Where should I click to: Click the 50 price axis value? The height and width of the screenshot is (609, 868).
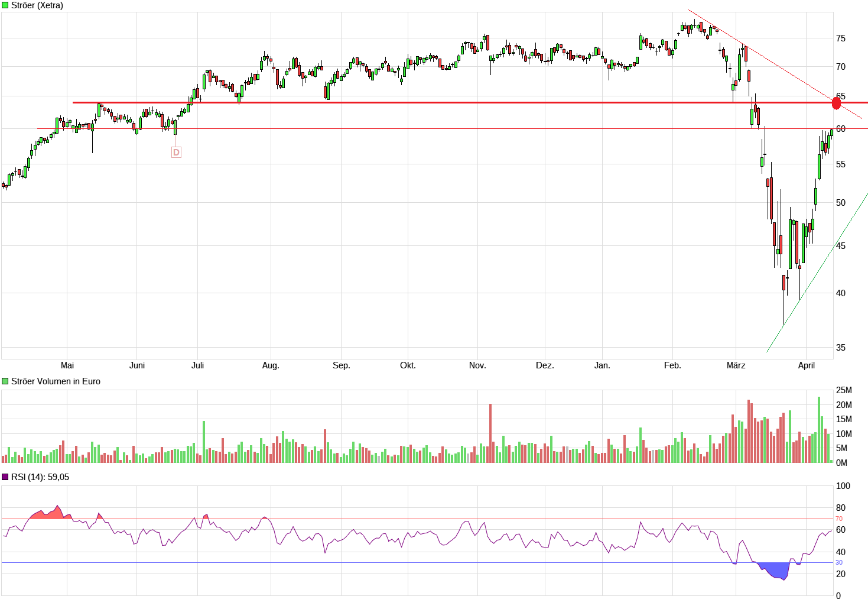pyautogui.click(x=840, y=203)
